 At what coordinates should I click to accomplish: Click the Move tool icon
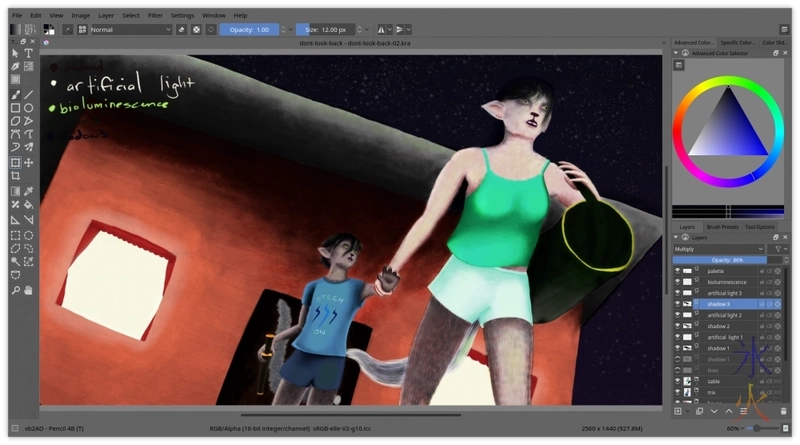29,162
